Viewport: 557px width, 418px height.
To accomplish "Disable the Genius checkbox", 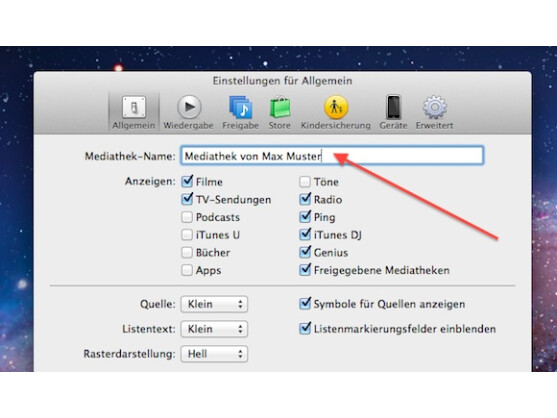I will pos(305,253).
